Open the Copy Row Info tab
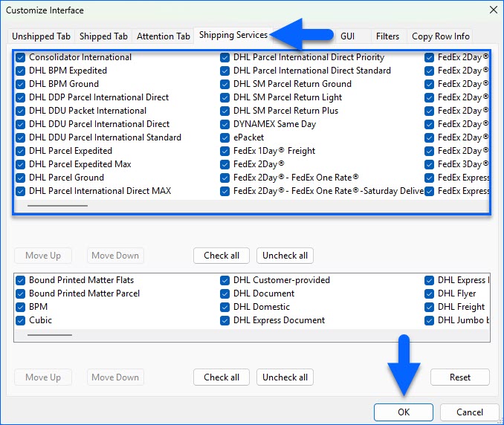504x425 pixels. pos(440,36)
